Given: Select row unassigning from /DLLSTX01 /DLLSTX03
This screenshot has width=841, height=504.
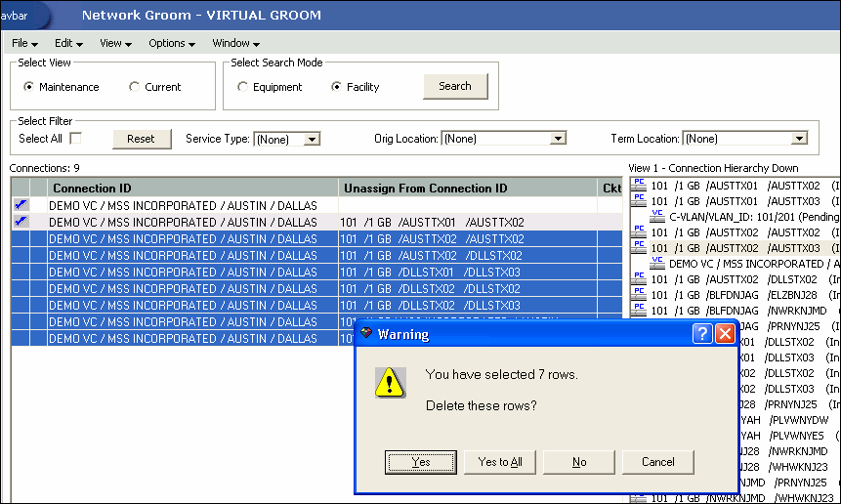Looking at the screenshot, I should click(316, 272).
